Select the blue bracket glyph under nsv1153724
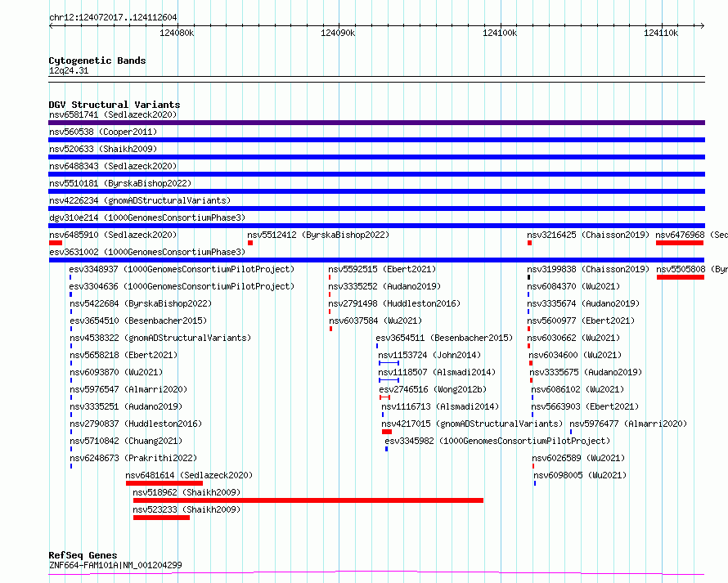Viewport: 728px width, 583px height. pyautogui.click(x=389, y=363)
